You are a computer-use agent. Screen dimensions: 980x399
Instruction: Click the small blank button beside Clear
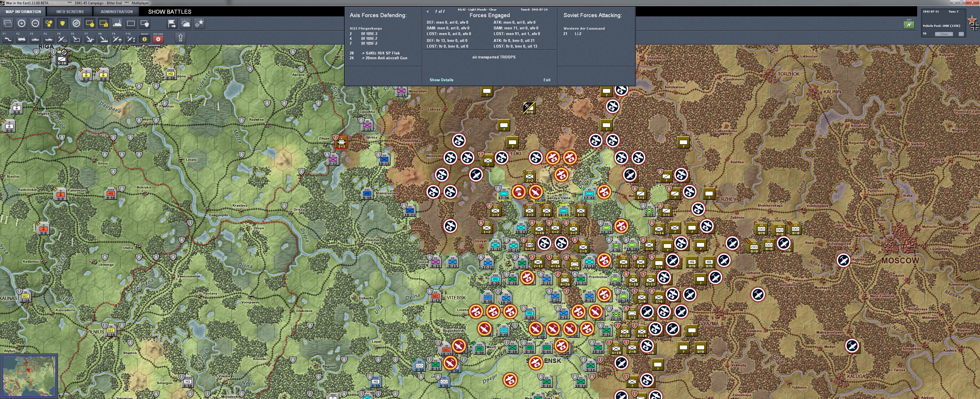(x=961, y=34)
